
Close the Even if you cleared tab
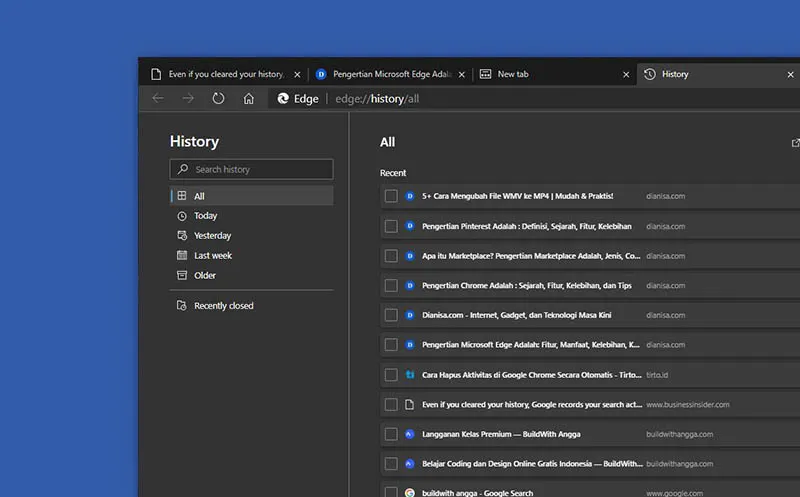297,74
